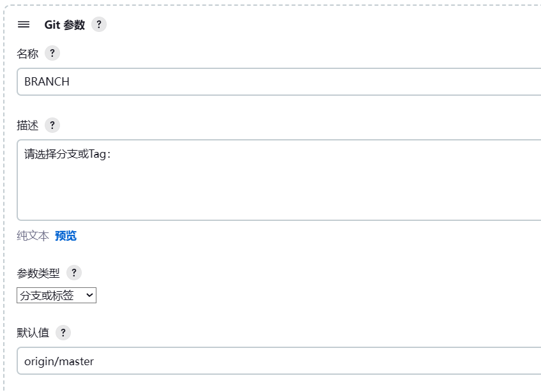Screen dimensions: 541x392
Task: Click into the 描述 description textarea
Action: point(278,180)
